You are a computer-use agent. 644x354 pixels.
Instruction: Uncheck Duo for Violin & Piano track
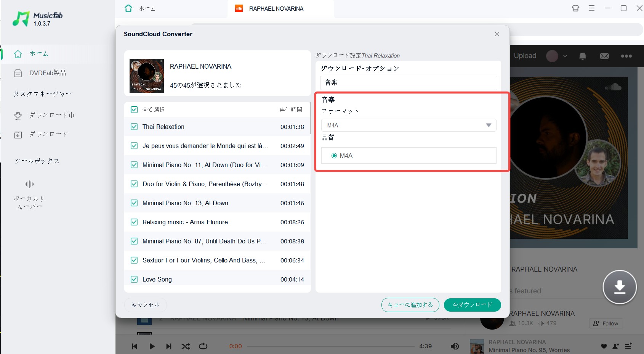(x=134, y=184)
